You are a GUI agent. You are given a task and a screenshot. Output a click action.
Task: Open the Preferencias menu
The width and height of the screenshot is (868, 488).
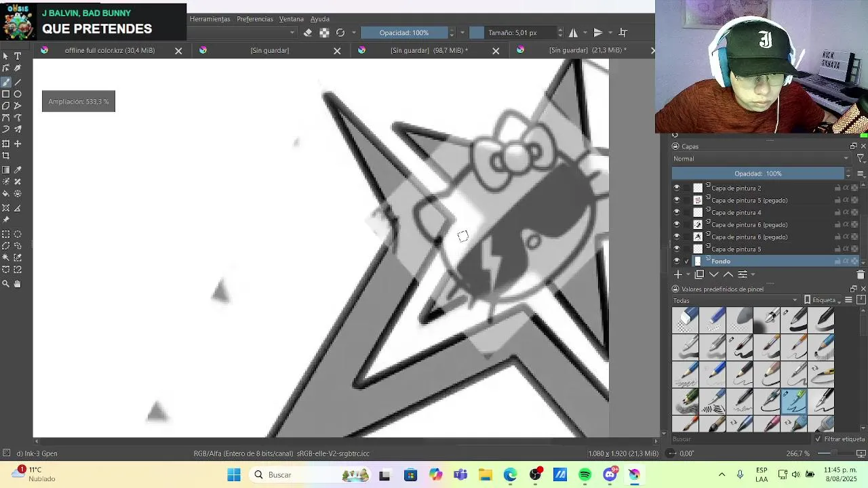255,19
